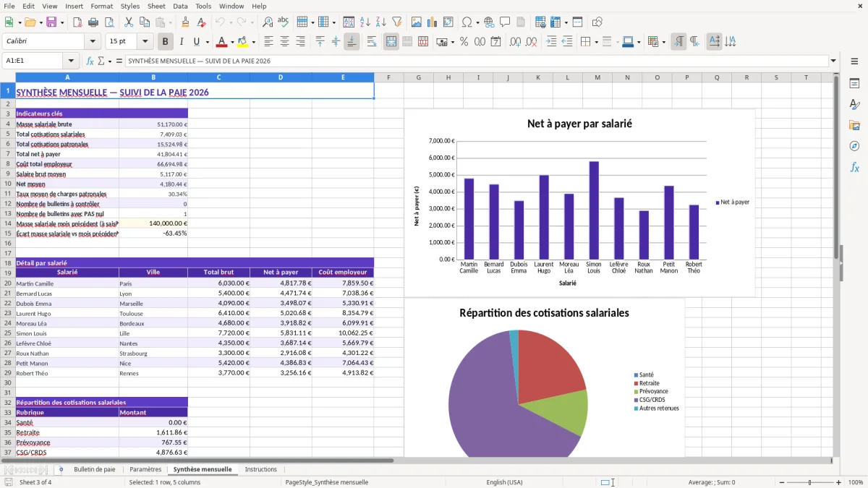Adjust the zoom slider handle
Viewport: 868px width, 488px height.
tap(810, 482)
